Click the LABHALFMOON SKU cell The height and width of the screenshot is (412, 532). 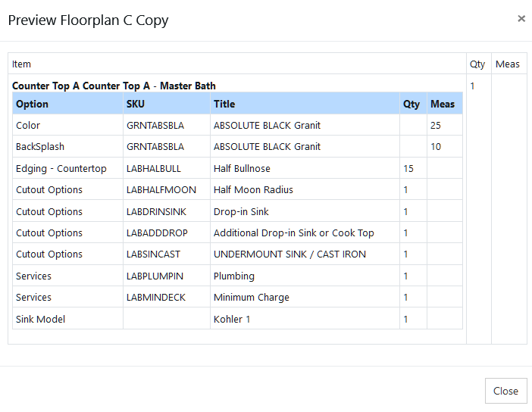tap(161, 189)
